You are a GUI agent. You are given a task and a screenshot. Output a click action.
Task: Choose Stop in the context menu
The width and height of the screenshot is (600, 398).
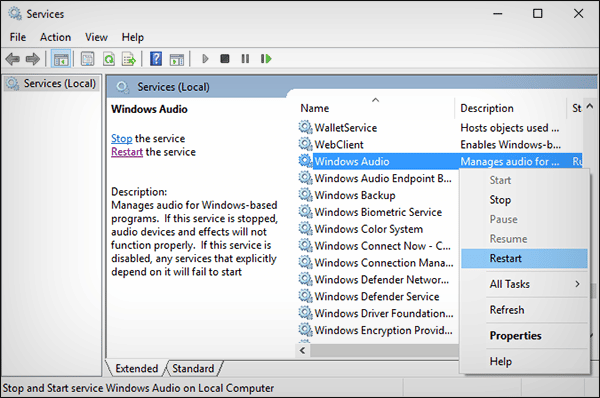tap(524, 200)
